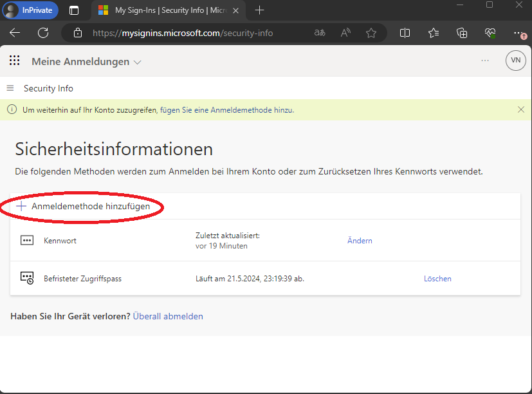Click Ändern link for Kennwort

[360, 240]
